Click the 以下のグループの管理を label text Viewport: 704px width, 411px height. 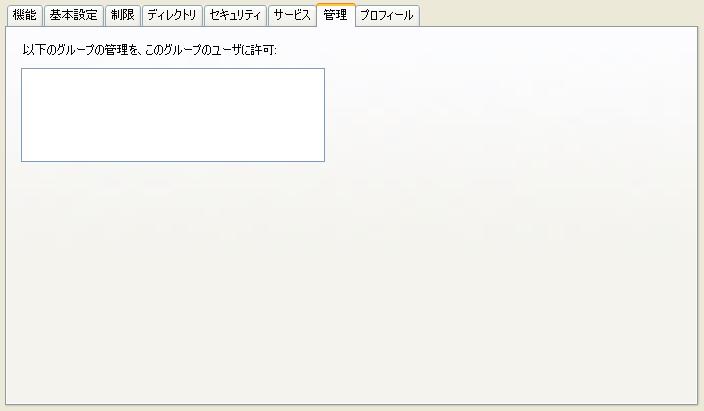click(x=79, y=50)
